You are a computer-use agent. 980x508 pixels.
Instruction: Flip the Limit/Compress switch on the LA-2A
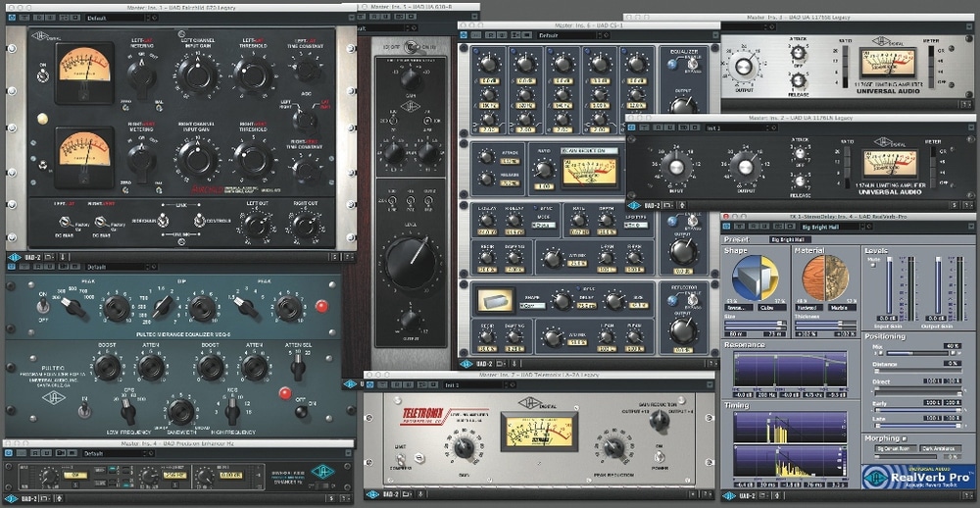coord(401,459)
